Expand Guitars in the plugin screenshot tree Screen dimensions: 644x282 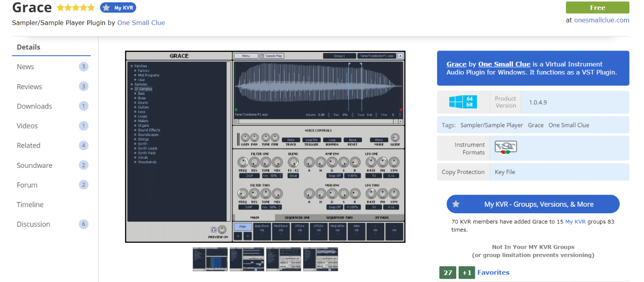click(142, 108)
